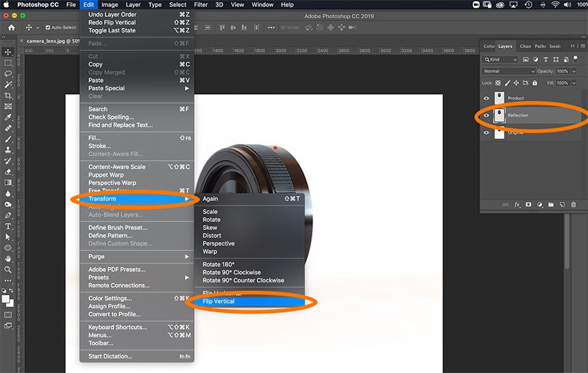Expand the Opacity value dropdown
This screenshot has height=373, width=588.
point(572,71)
